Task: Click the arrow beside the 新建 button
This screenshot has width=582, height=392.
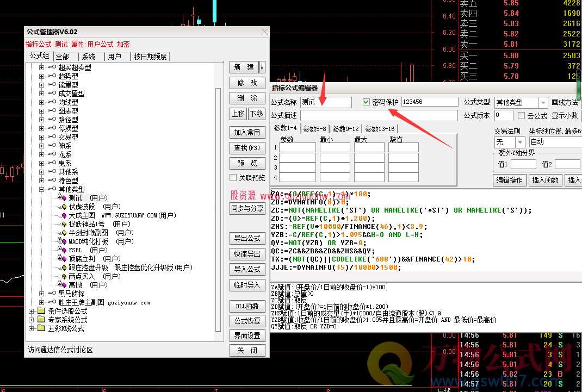Action: [262, 67]
